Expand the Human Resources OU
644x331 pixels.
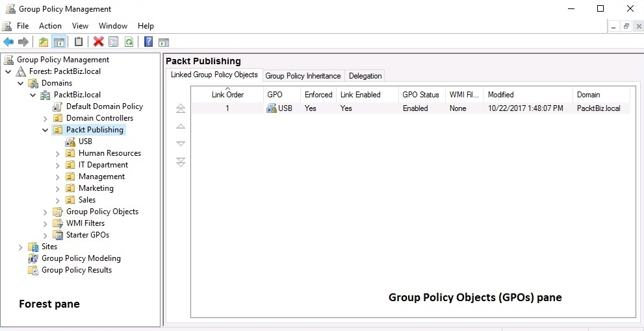58,154
